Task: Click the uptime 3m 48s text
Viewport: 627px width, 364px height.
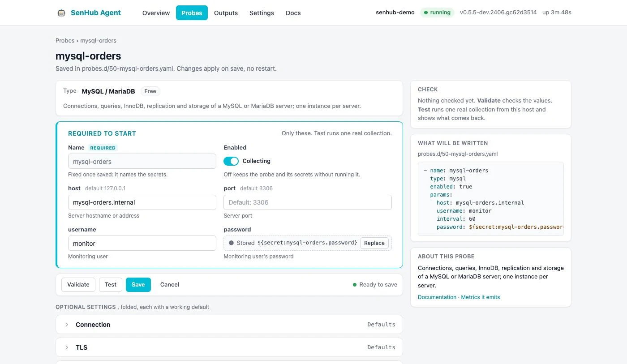Action: (557, 13)
